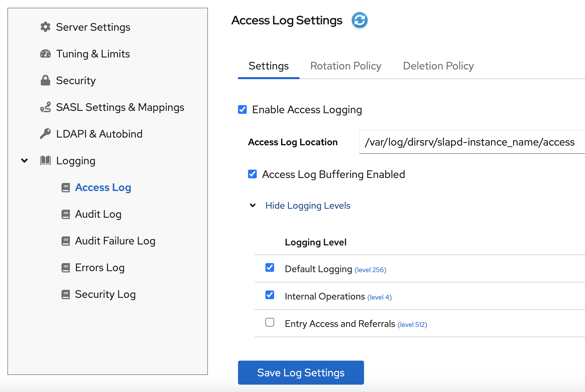The image size is (585, 392).
Task: Collapse the Logging tree section chevron
Action: tap(24, 161)
